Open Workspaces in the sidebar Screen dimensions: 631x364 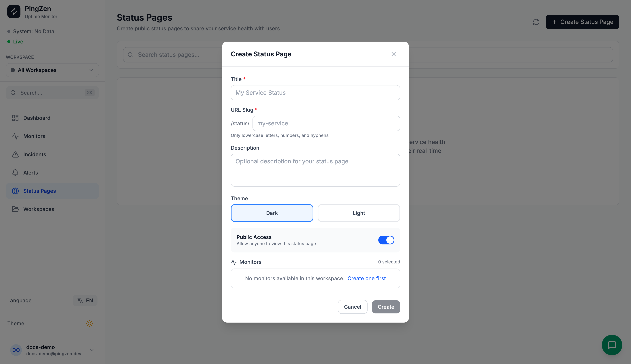[x=52, y=209]
